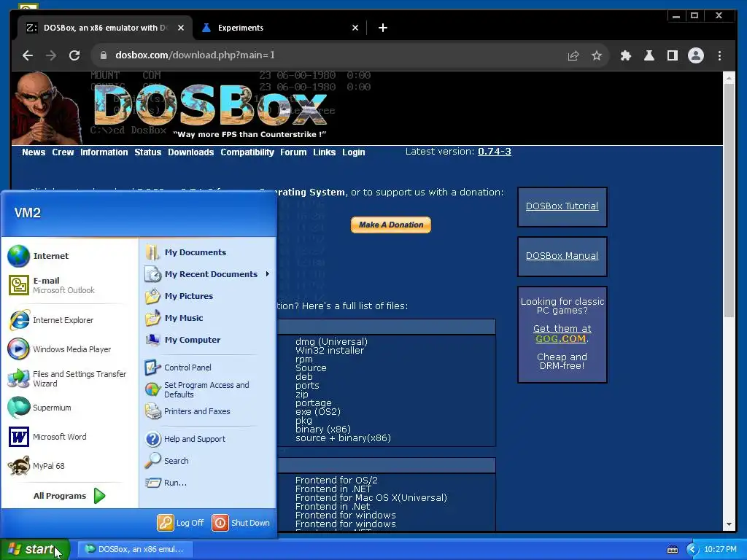Open the Information page

[x=104, y=152]
